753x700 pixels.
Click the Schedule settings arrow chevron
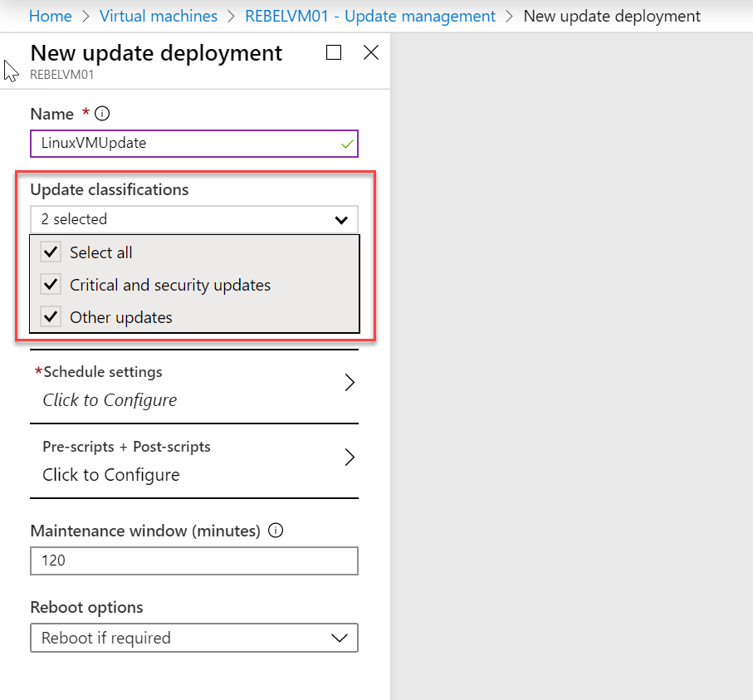coord(350,383)
